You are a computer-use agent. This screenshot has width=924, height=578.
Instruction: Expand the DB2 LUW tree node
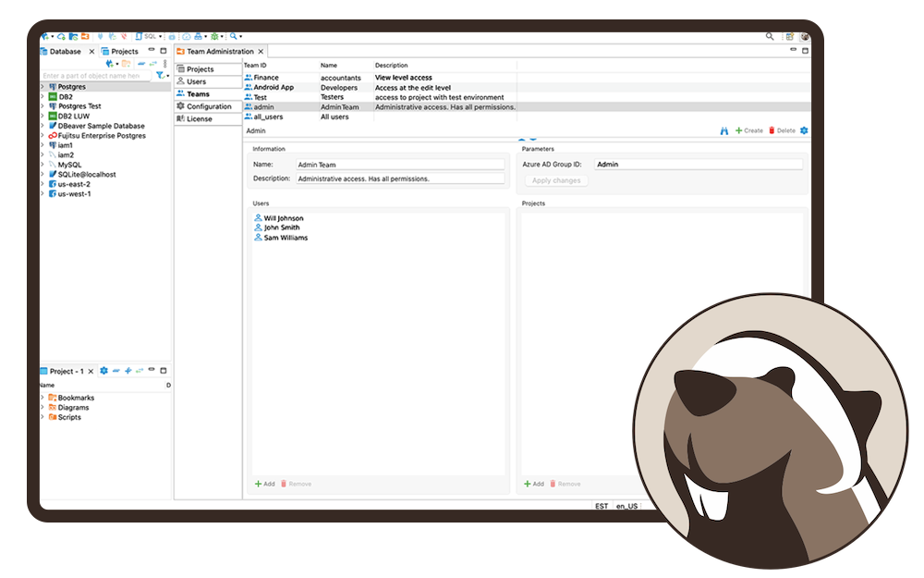pos(43,117)
